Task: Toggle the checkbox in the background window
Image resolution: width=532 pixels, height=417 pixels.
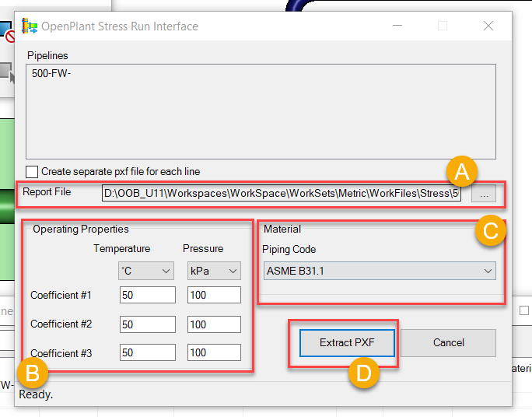Action: (524, 310)
